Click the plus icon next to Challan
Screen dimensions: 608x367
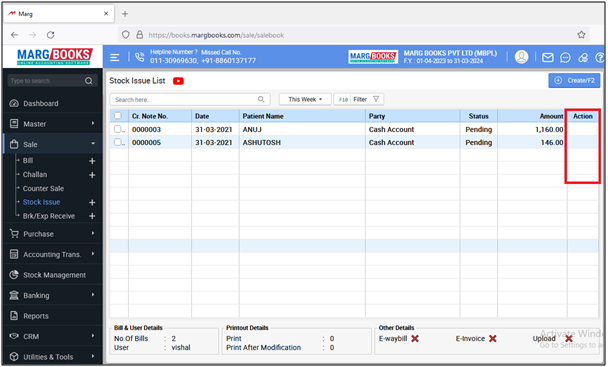(x=92, y=175)
